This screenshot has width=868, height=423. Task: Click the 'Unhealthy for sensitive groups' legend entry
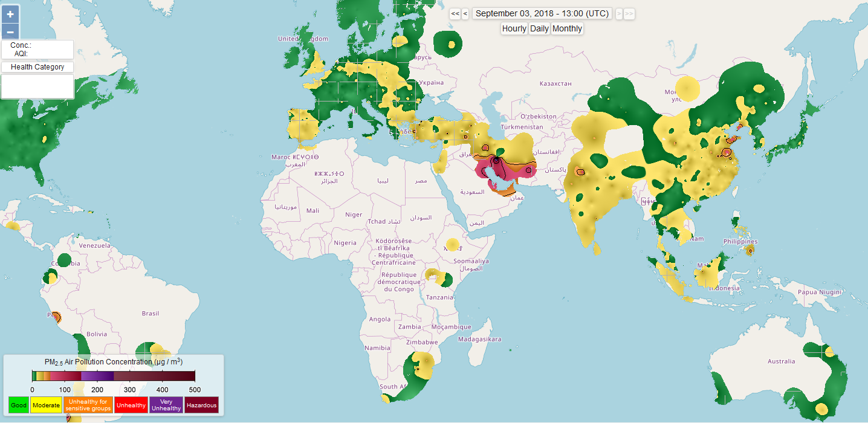tap(88, 405)
